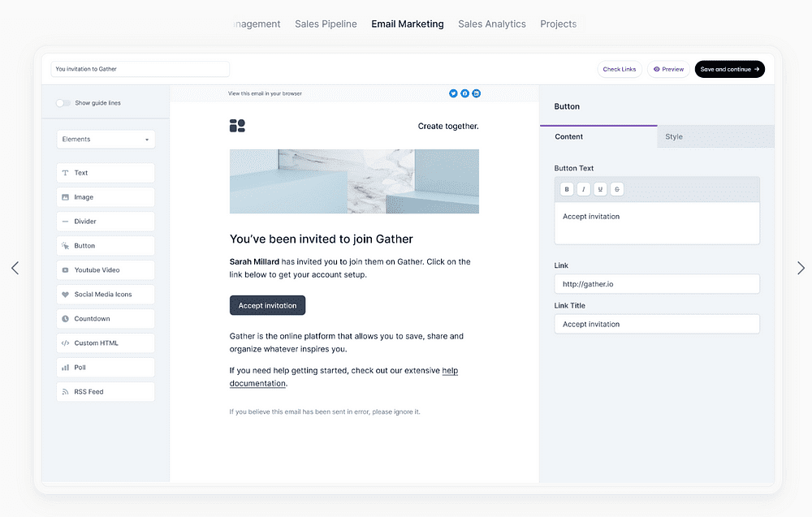812x517 pixels.
Task: Switch to the Style tab
Action: pyautogui.click(x=715, y=136)
